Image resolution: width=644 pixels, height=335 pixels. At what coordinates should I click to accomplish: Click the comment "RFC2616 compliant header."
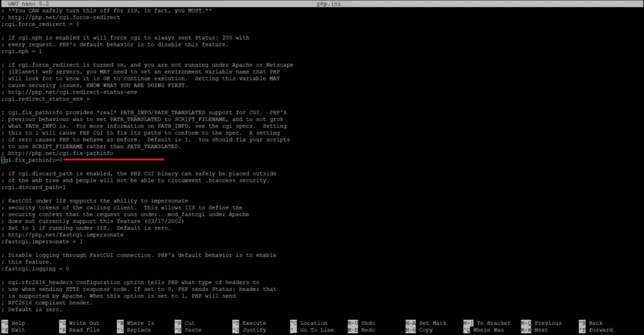click(x=47, y=303)
